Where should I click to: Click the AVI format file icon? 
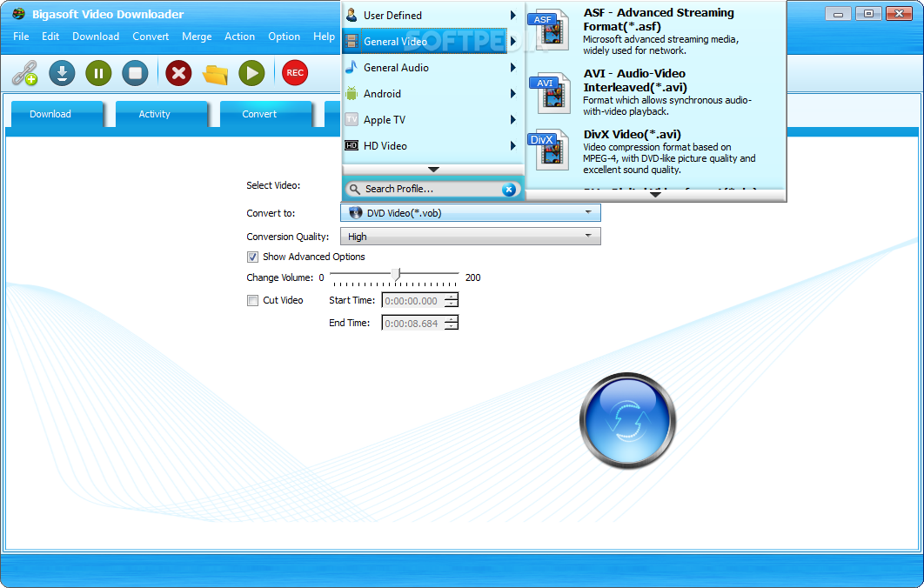click(x=551, y=92)
